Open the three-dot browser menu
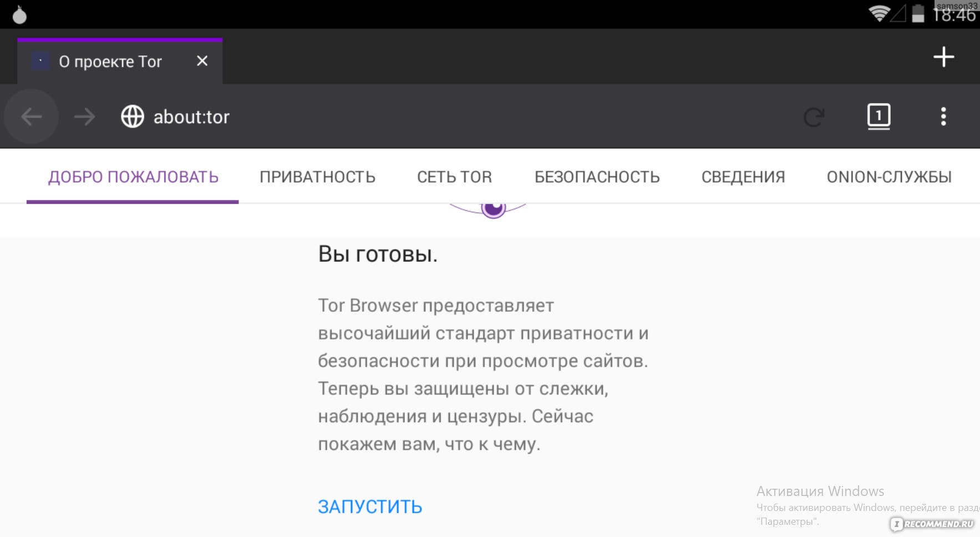The height and width of the screenshot is (537, 980). [943, 116]
